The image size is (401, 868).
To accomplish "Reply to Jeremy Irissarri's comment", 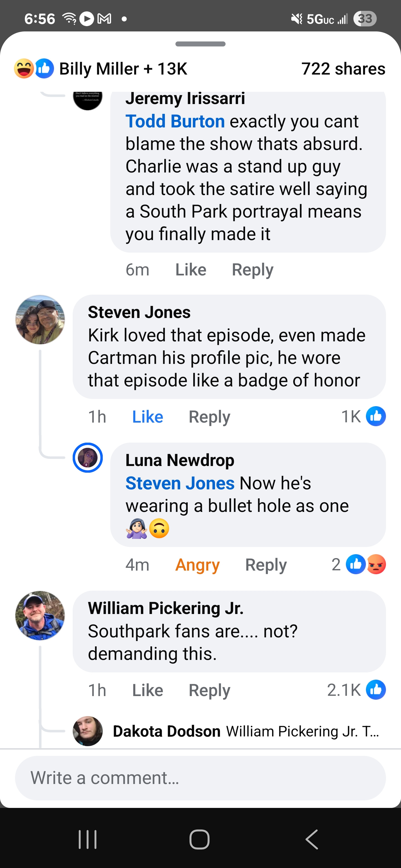I will point(252,270).
